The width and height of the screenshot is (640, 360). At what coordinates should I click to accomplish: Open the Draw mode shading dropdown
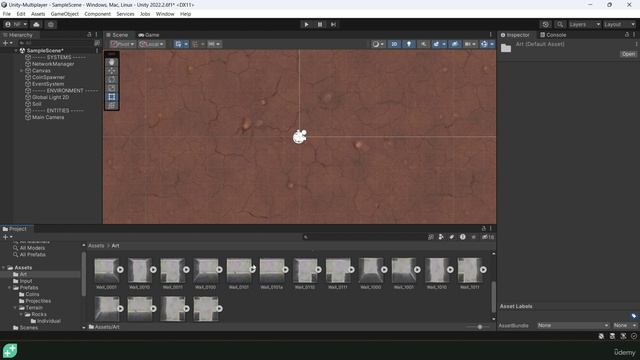[x=378, y=44]
